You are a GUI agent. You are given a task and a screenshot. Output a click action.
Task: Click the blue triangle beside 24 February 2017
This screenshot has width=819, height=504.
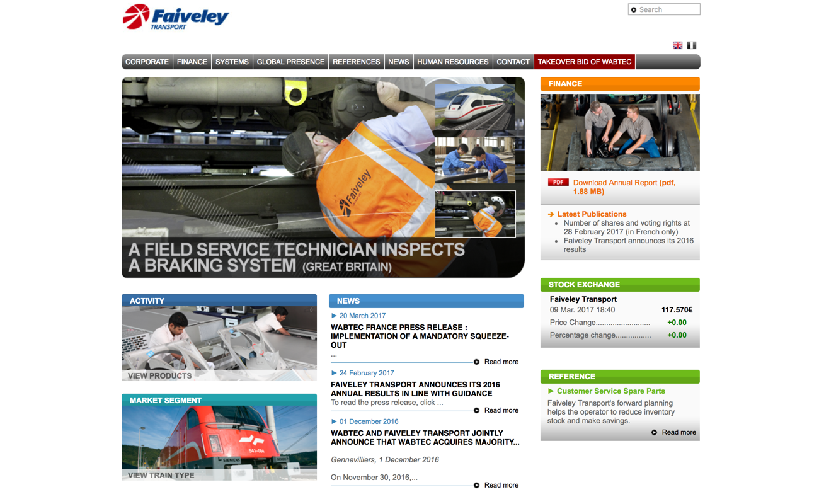pos(334,373)
